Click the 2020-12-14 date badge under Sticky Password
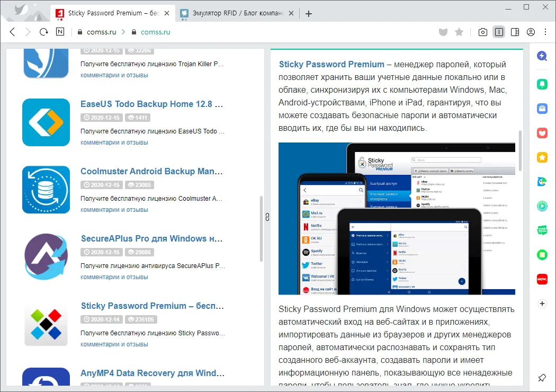 tap(102, 319)
